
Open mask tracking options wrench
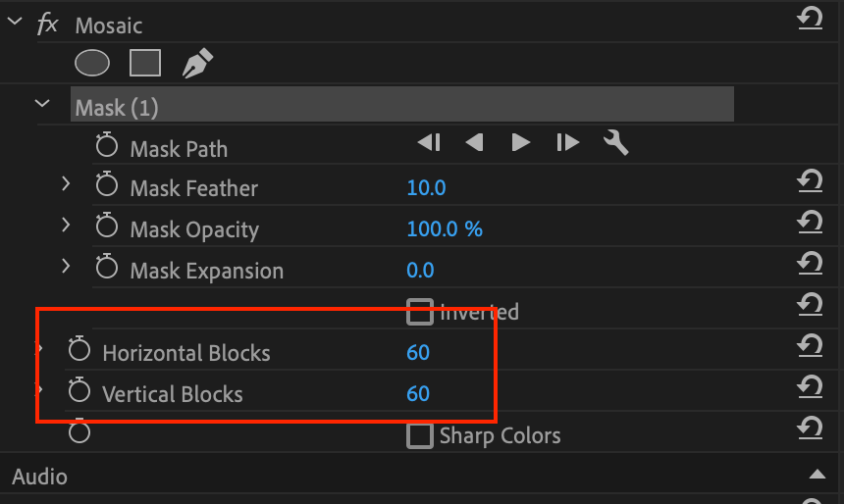[615, 143]
